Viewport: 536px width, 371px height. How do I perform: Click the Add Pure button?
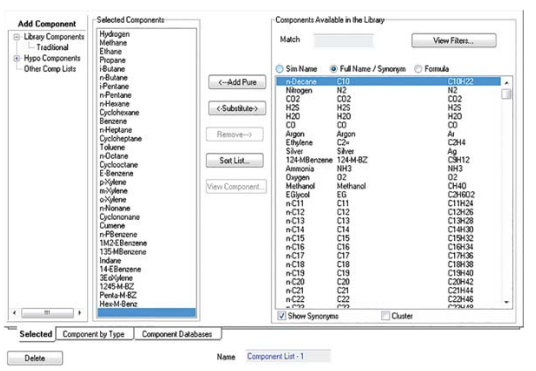point(237,82)
